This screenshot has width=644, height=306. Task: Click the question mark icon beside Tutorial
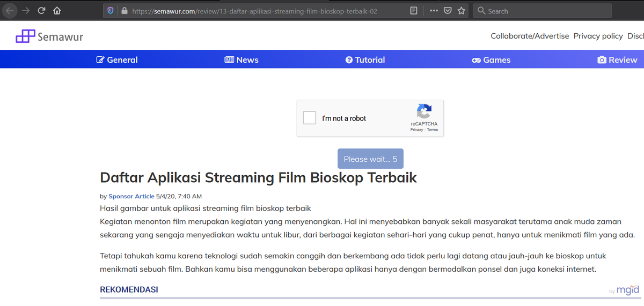coord(349,60)
